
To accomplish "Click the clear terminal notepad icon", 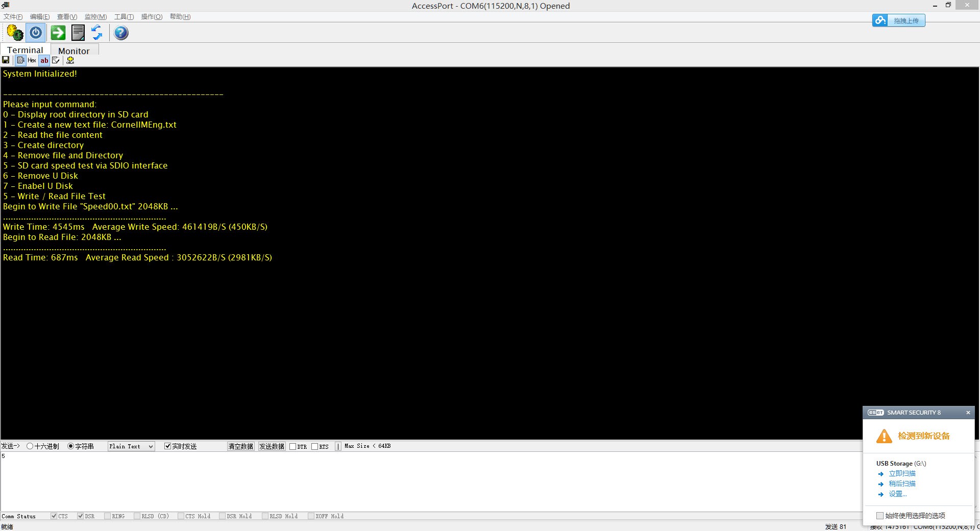I will click(x=56, y=60).
